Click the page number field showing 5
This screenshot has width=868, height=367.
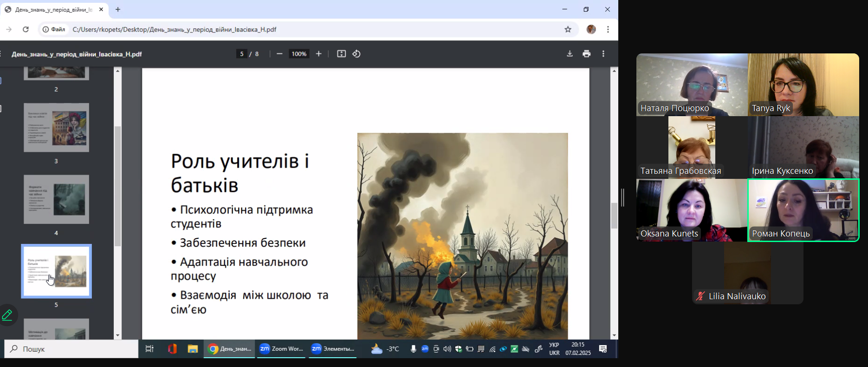241,54
